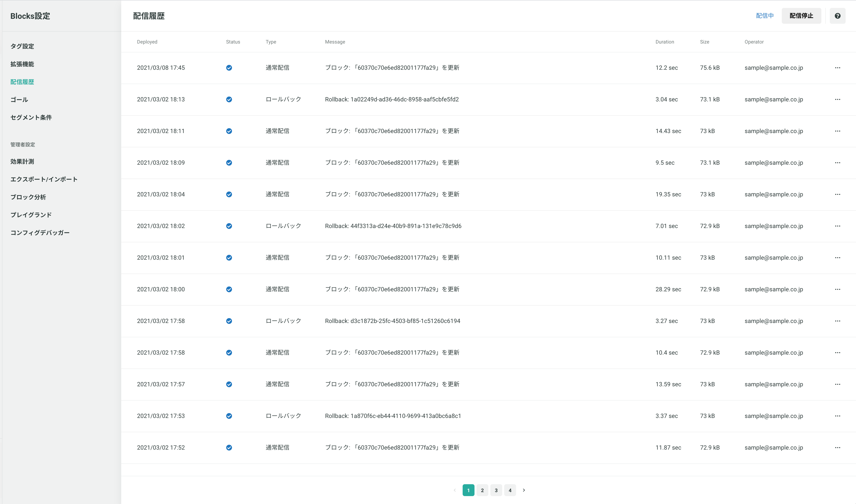
Task: Click the 配信停止 button
Action: tap(801, 16)
